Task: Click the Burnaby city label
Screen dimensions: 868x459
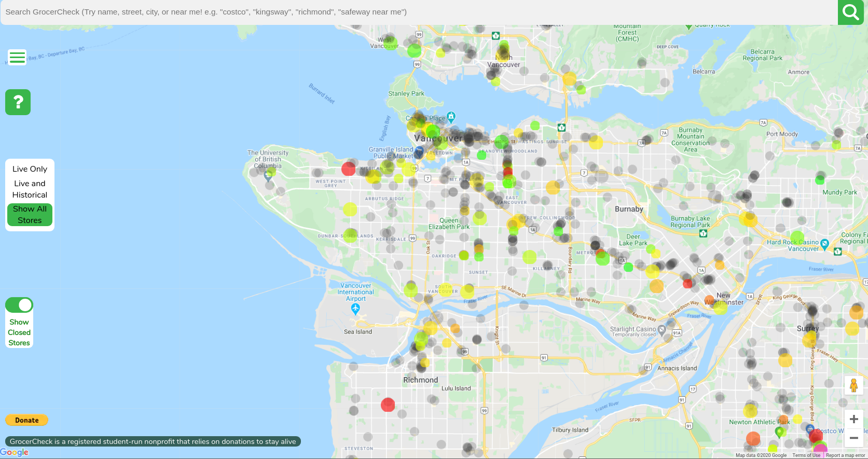Action: (629, 209)
